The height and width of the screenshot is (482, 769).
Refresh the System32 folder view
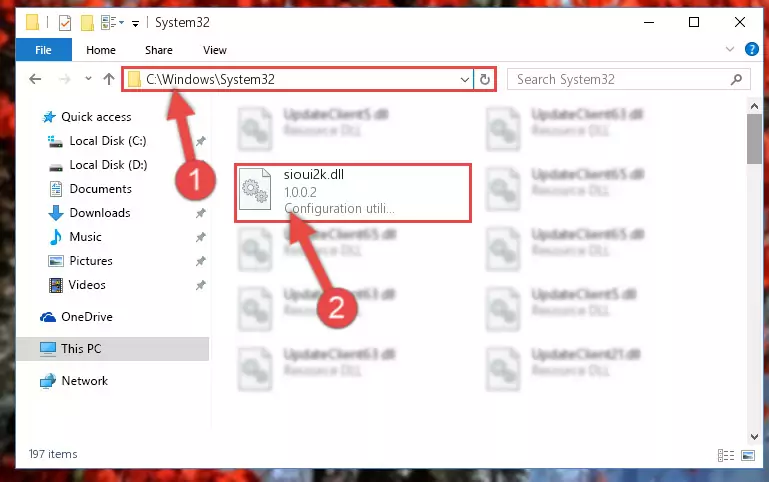tap(485, 79)
